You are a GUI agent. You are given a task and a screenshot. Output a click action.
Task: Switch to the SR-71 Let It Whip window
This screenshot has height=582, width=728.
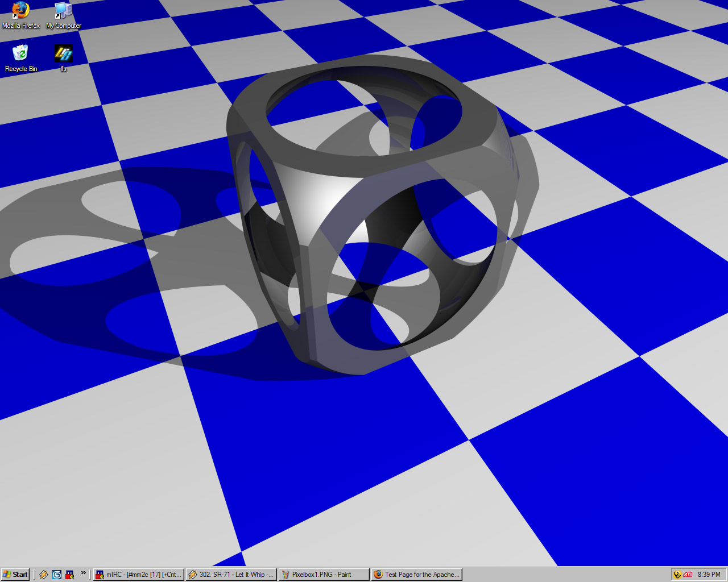coord(231,575)
